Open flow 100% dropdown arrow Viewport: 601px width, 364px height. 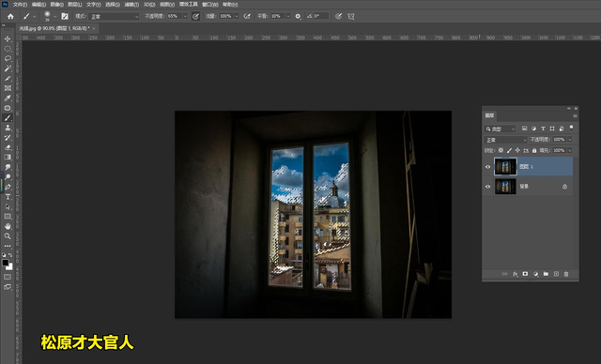237,17
